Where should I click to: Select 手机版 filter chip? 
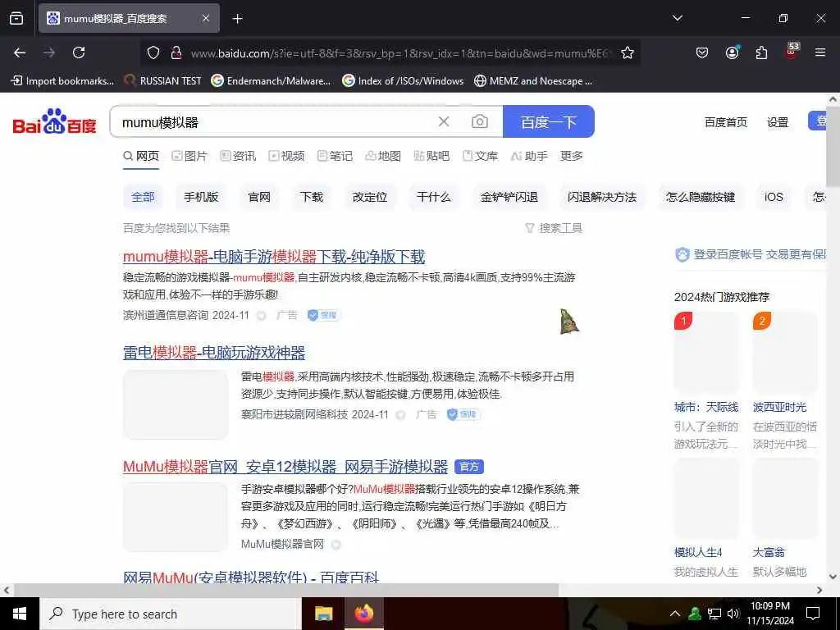pos(201,197)
